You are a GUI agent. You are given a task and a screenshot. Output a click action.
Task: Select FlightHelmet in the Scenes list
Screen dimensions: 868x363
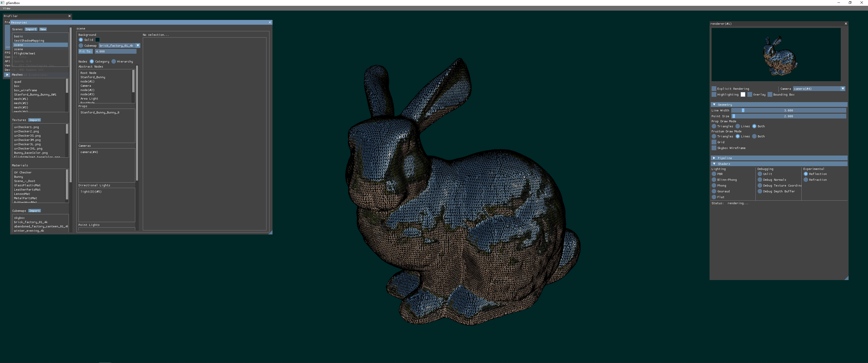tap(24, 53)
